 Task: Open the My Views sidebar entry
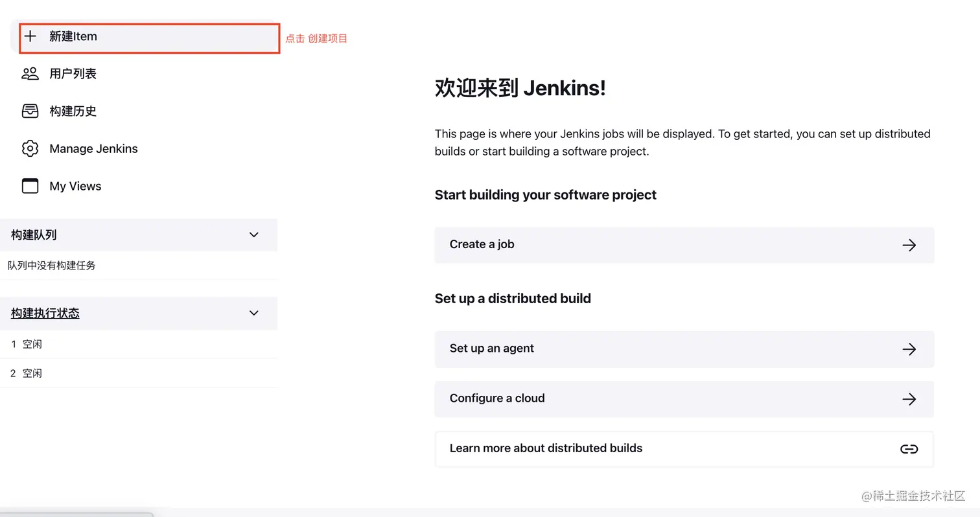click(x=75, y=186)
